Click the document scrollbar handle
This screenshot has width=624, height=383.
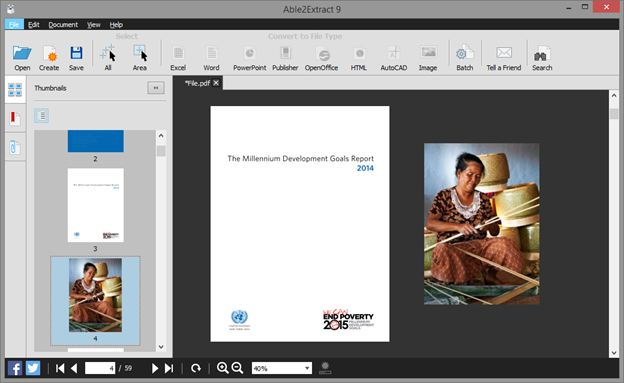(614, 113)
